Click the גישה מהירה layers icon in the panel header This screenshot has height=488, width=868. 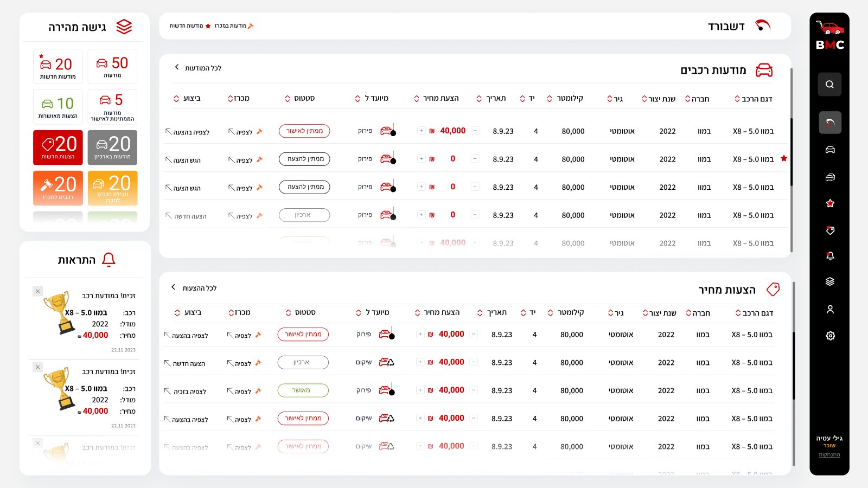point(124,27)
